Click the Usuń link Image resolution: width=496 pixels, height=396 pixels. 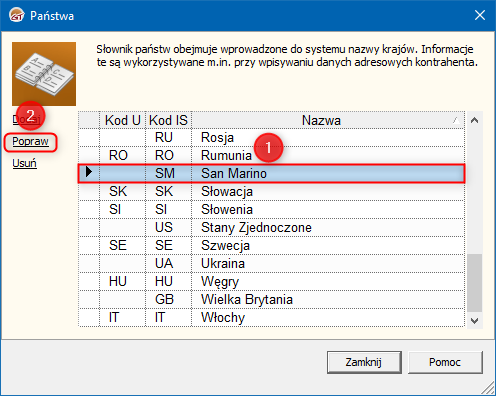click(24, 163)
